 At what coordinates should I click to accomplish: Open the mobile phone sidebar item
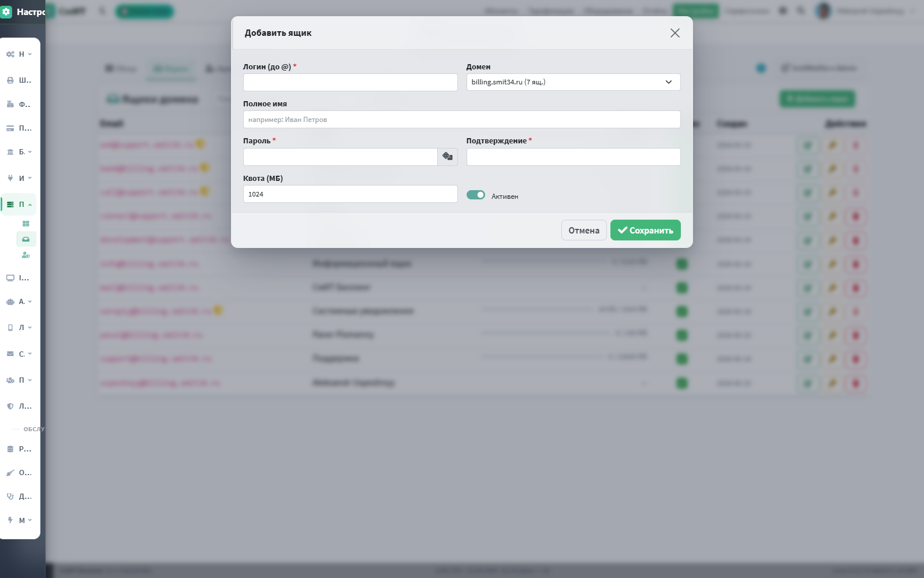(x=10, y=328)
